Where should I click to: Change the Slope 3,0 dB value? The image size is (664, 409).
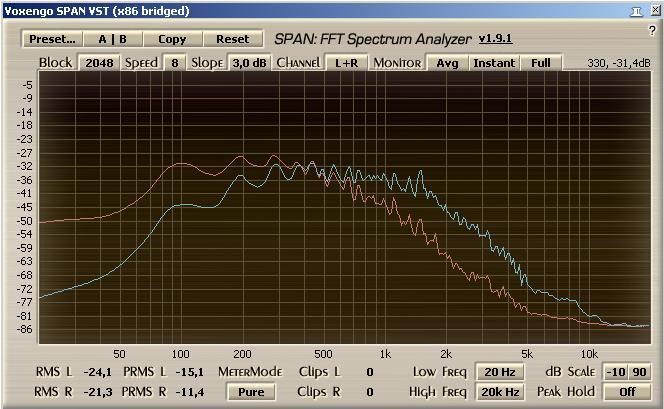[249, 63]
